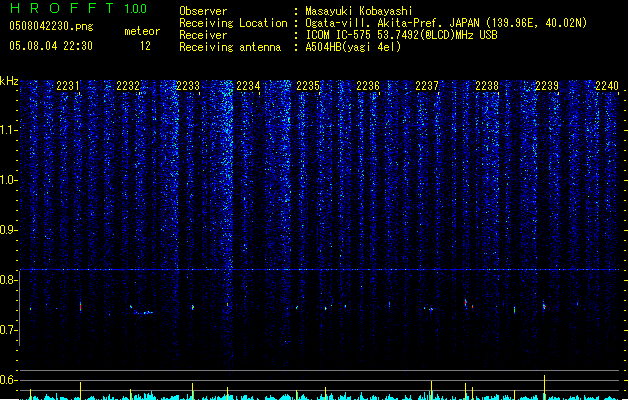Click the 1.0 kHz axis label
This screenshot has width=629, height=400.
[x=8, y=180]
